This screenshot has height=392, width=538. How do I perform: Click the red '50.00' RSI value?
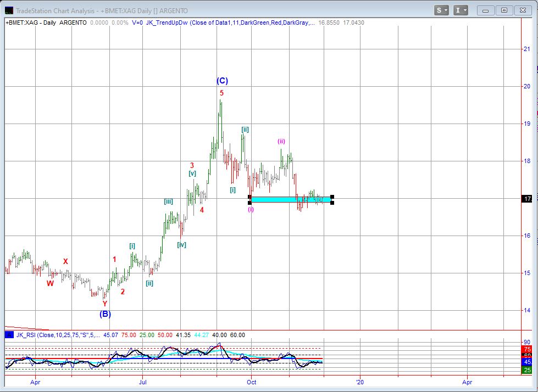tap(165, 335)
